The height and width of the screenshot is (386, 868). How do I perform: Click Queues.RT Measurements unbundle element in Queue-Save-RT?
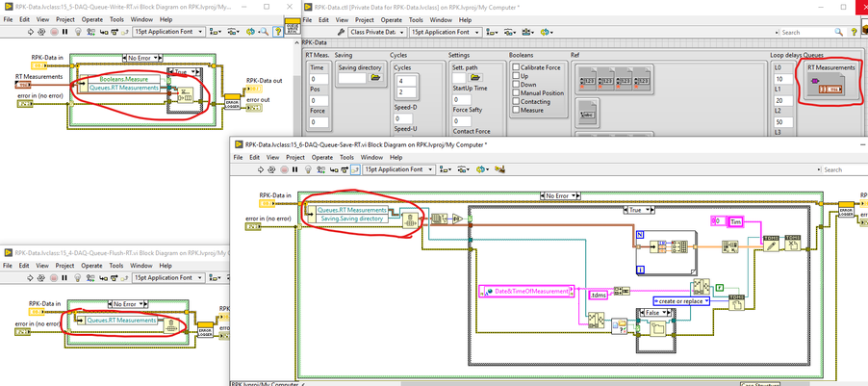point(352,210)
